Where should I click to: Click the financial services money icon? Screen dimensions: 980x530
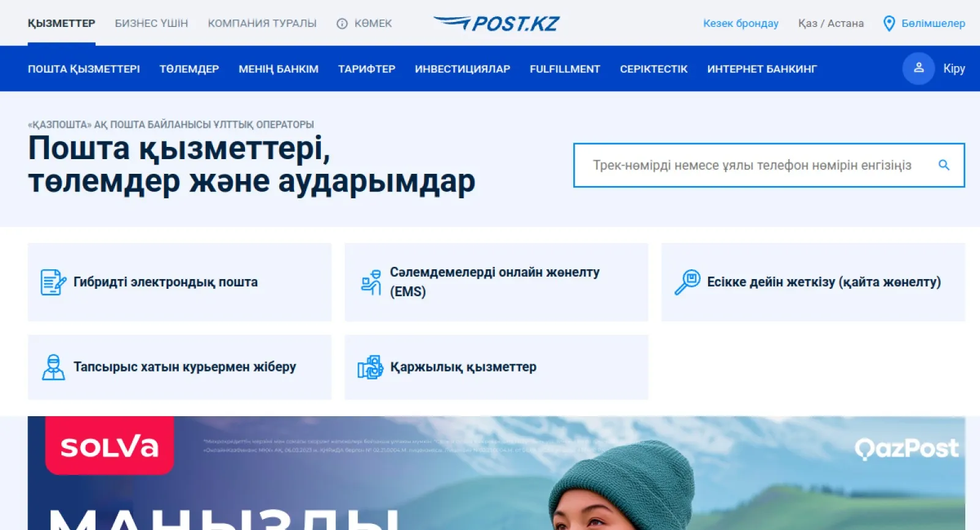tap(370, 367)
